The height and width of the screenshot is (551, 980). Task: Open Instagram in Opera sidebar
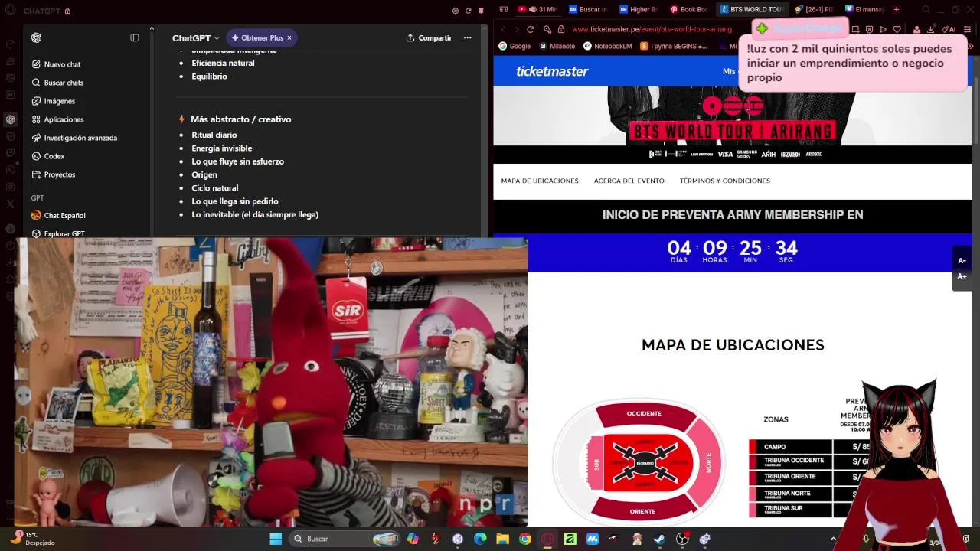[10, 187]
